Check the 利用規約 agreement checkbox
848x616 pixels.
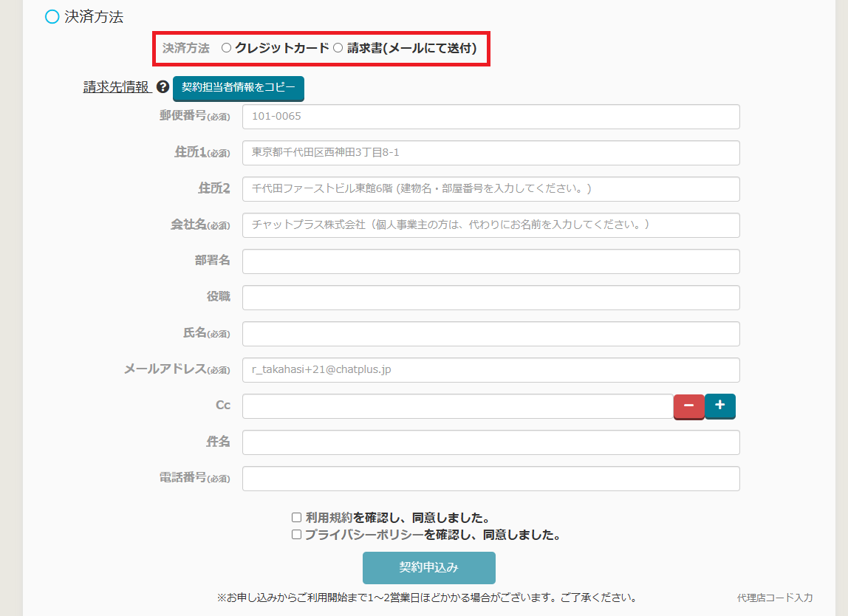[296, 518]
